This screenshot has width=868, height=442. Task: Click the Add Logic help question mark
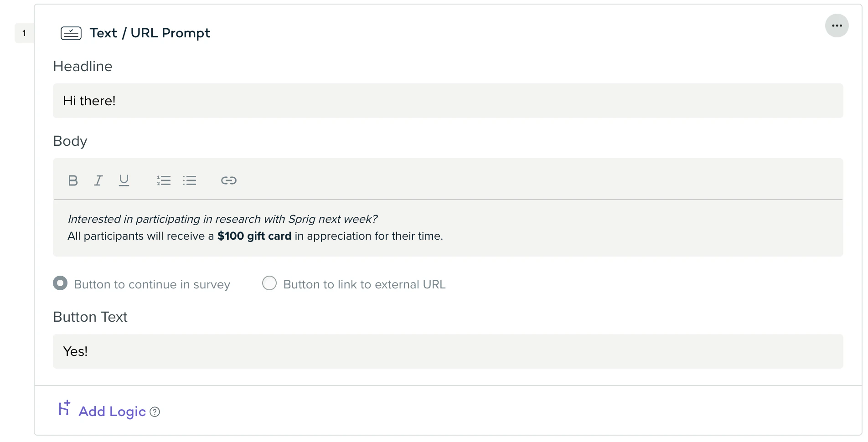tap(155, 412)
